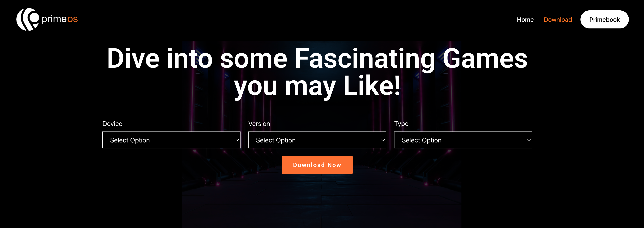Click the chevron arrow in Version select
Screen dimensions: 644x228
(x=383, y=140)
